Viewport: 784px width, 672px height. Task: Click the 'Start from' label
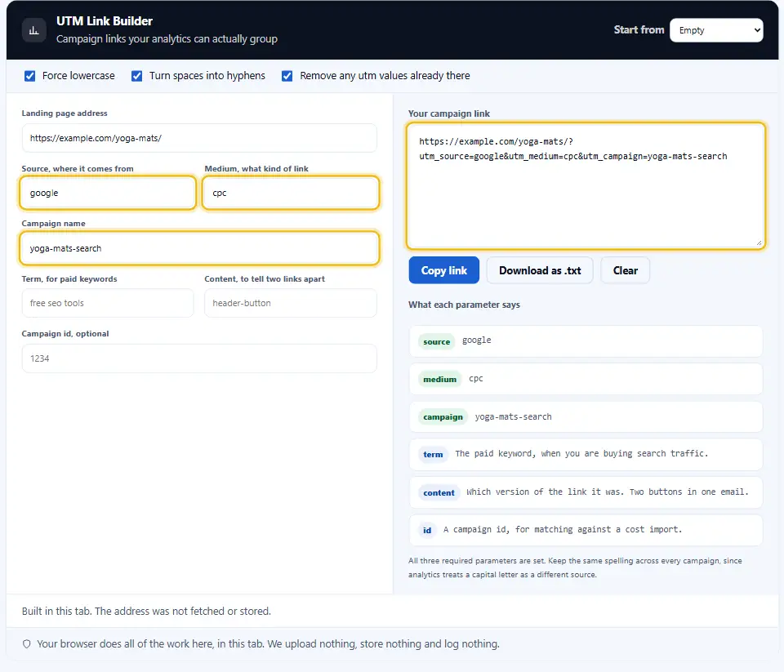point(639,30)
